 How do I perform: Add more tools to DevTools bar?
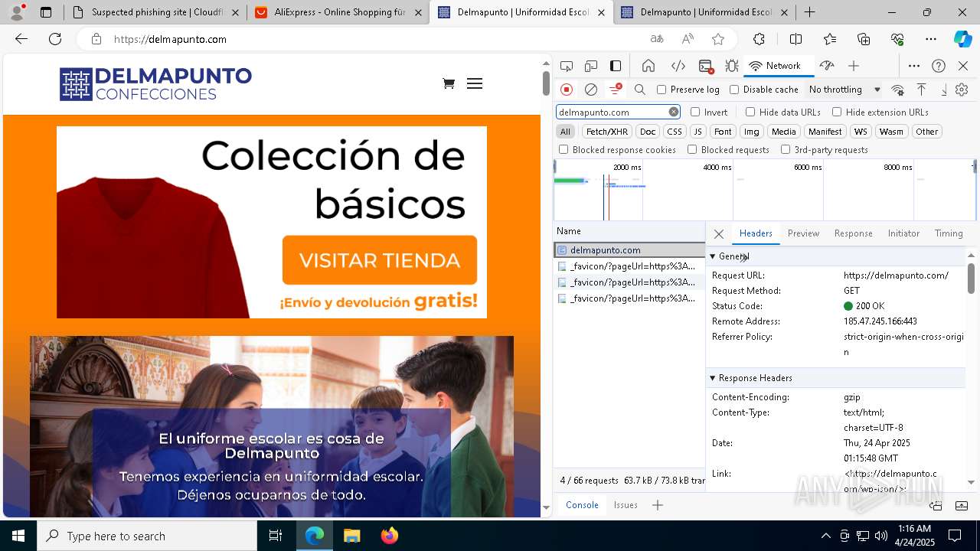854,66
